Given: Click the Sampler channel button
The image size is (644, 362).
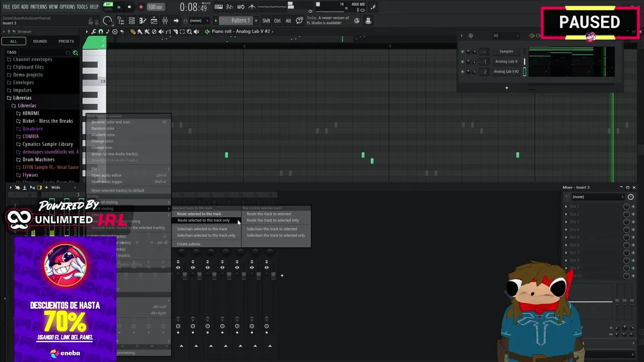Looking at the screenshot, I should point(506,51).
